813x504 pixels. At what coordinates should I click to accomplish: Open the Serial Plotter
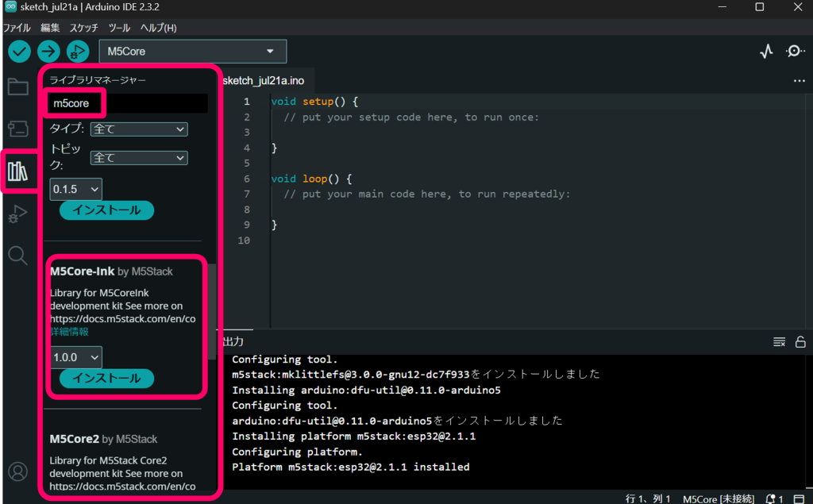click(x=766, y=51)
